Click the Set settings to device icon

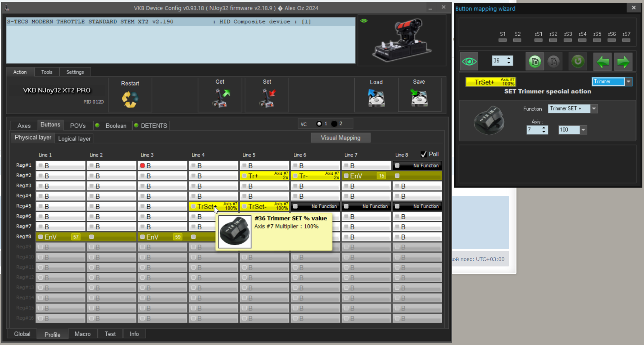click(267, 98)
